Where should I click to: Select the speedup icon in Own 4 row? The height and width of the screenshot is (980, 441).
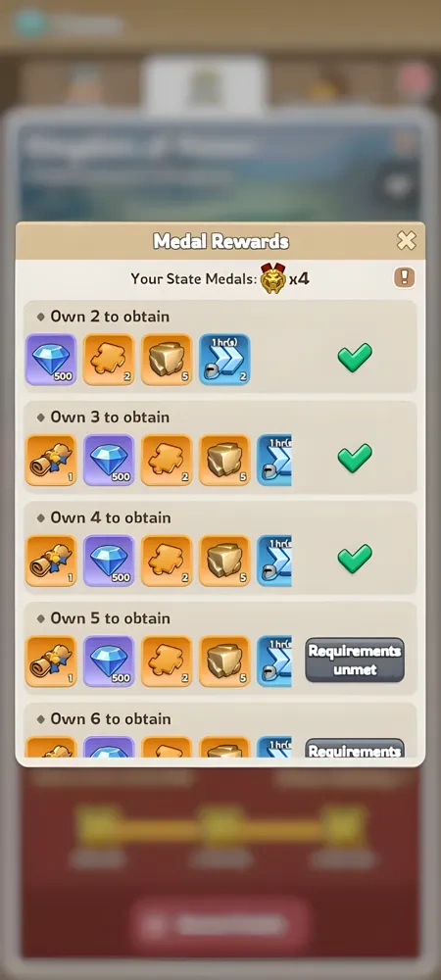point(274,561)
